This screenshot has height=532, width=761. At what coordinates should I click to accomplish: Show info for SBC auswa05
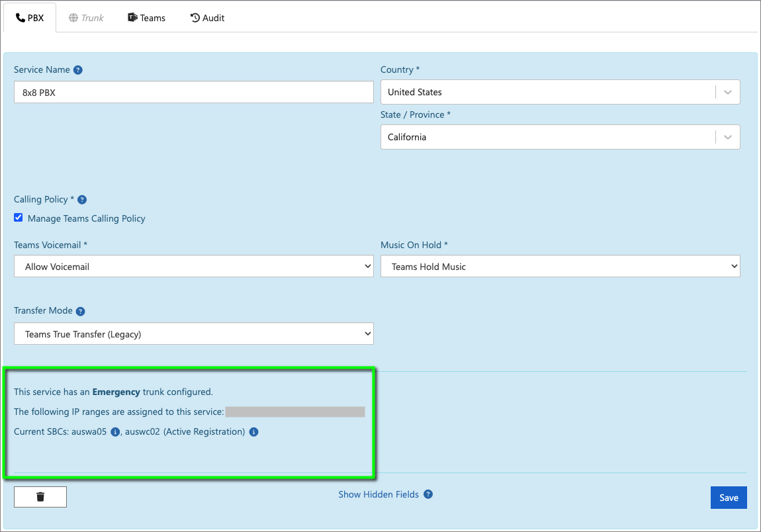[115, 432]
